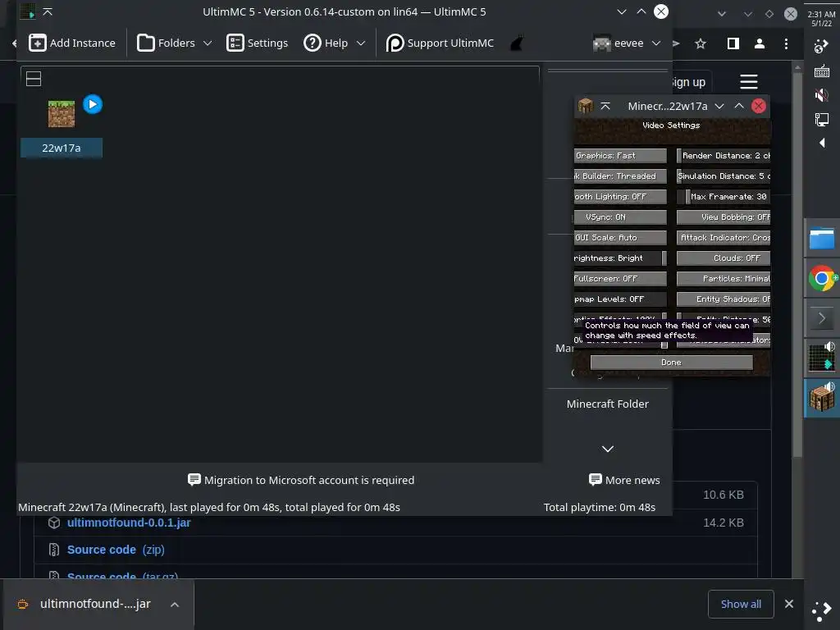Open the file manager taskbar icon
The image size is (840, 630).
pos(822,239)
